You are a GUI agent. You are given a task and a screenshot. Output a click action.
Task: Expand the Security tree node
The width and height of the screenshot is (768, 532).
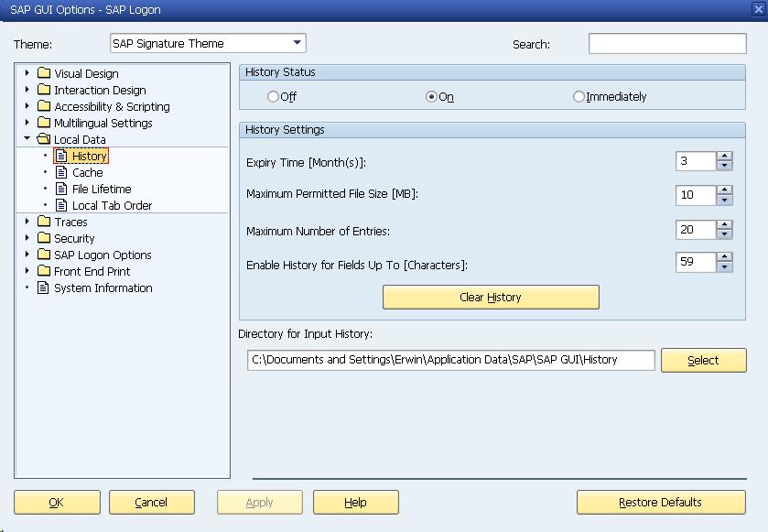pos(27,238)
